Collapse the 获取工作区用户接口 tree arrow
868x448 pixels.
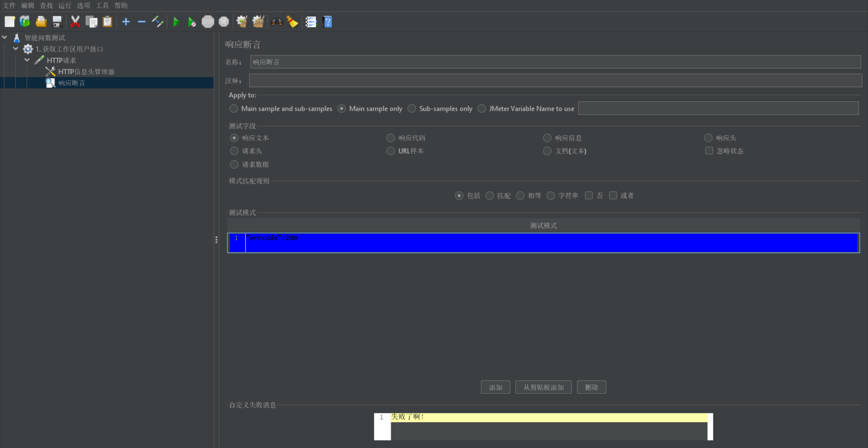point(16,49)
